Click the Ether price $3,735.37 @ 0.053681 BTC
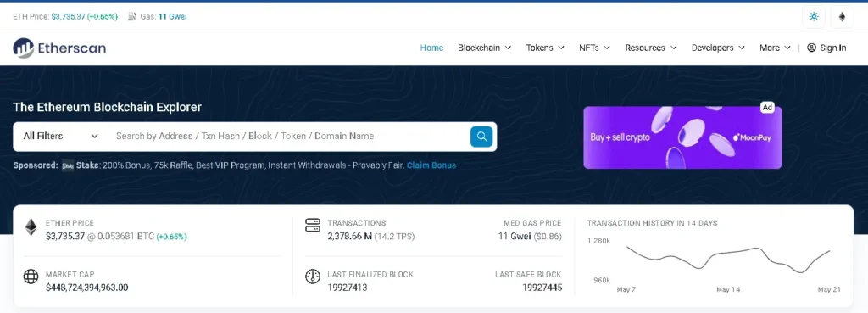Screen dimensions: 868x313 coord(100,237)
